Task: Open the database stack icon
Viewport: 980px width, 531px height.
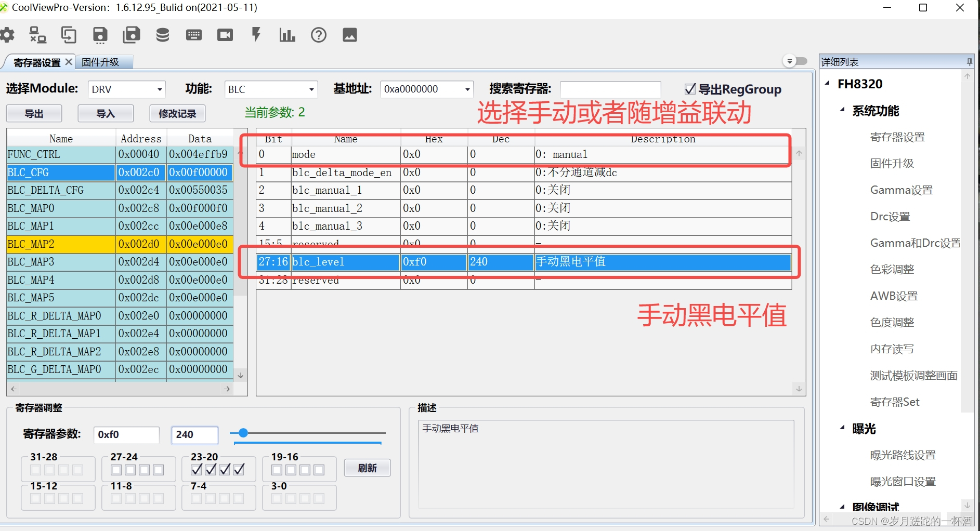Action: click(163, 35)
